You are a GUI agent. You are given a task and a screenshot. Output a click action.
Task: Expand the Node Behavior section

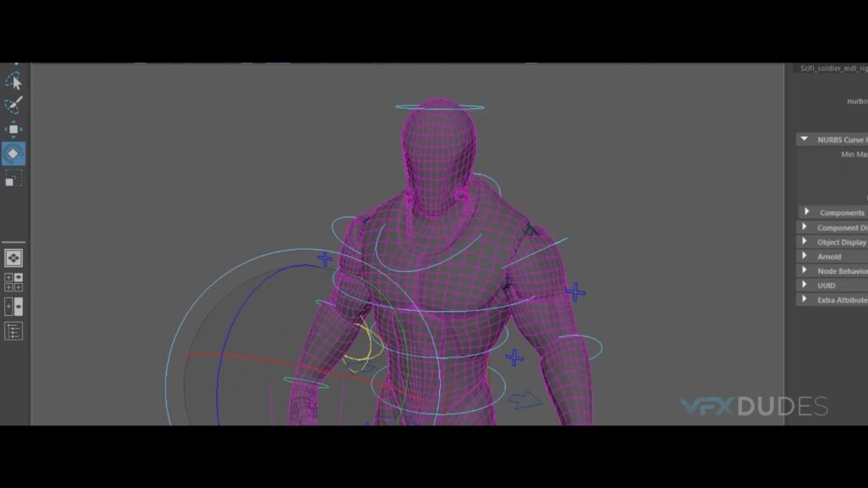tap(806, 270)
